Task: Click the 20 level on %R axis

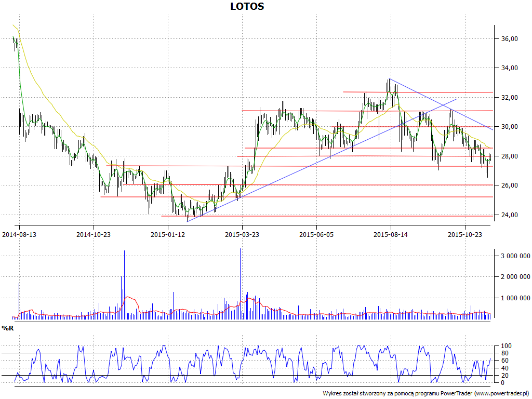Action: (x=505, y=375)
